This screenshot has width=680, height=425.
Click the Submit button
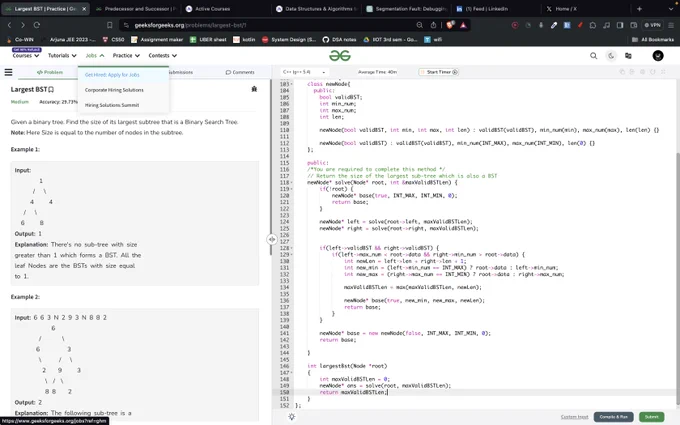[651, 417]
